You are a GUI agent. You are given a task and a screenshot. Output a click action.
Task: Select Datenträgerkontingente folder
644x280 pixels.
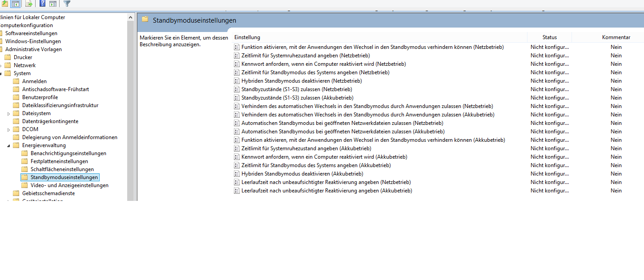click(x=50, y=121)
